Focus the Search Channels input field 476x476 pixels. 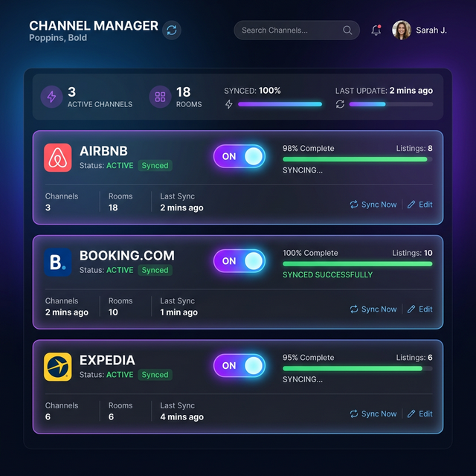297,30
